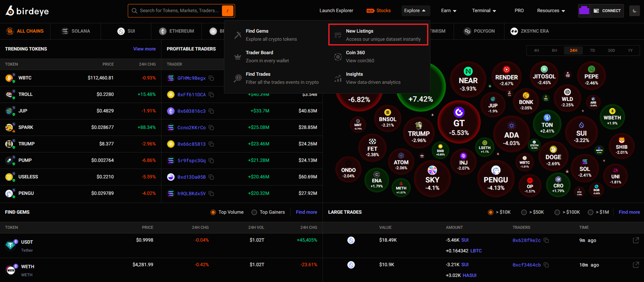This screenshot has height=282, width=644.
Task: Select the Solana chain tab
Action: point(76,31)
